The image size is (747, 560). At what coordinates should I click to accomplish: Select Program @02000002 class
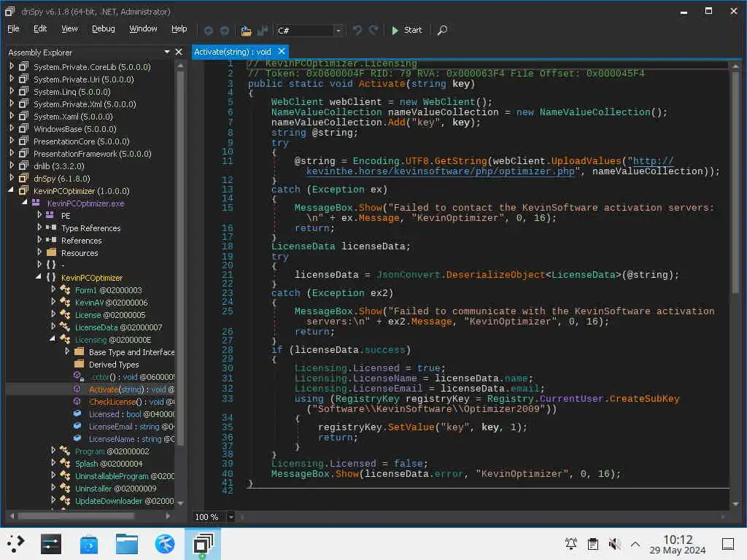click(112, 451)
